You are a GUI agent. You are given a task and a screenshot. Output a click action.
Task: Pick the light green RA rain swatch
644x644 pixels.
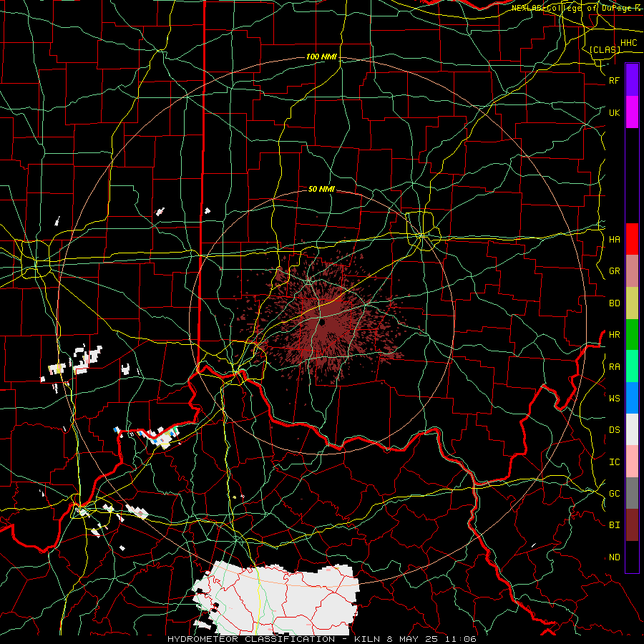click(632, 366)
